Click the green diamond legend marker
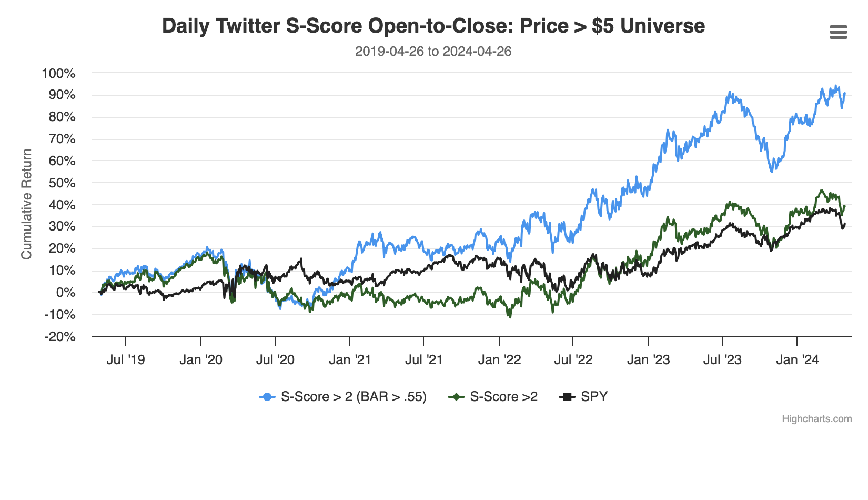The image size is (868, 500). [456, 397]
